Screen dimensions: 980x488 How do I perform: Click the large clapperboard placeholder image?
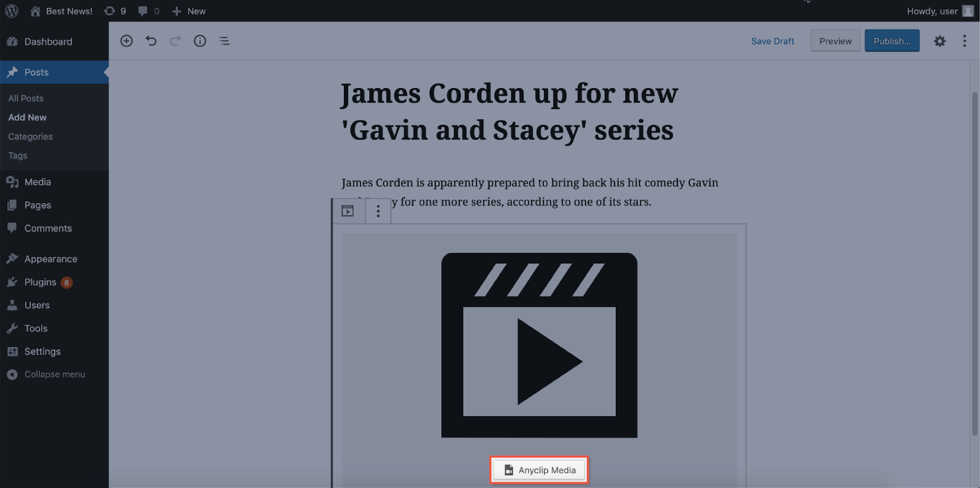pos(539,345)
